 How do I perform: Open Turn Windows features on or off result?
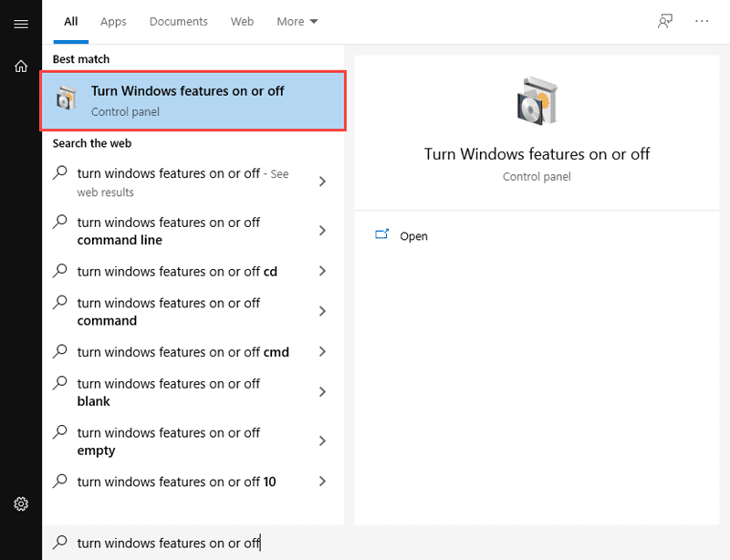[193, 100]
